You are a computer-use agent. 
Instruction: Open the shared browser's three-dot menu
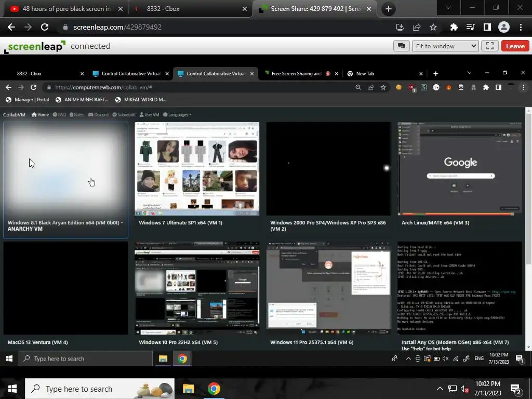(524, 87)
